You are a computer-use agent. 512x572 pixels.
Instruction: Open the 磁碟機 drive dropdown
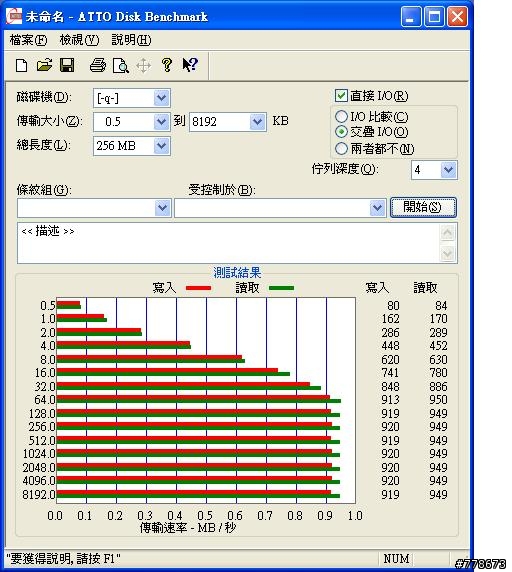coord(161,98)
